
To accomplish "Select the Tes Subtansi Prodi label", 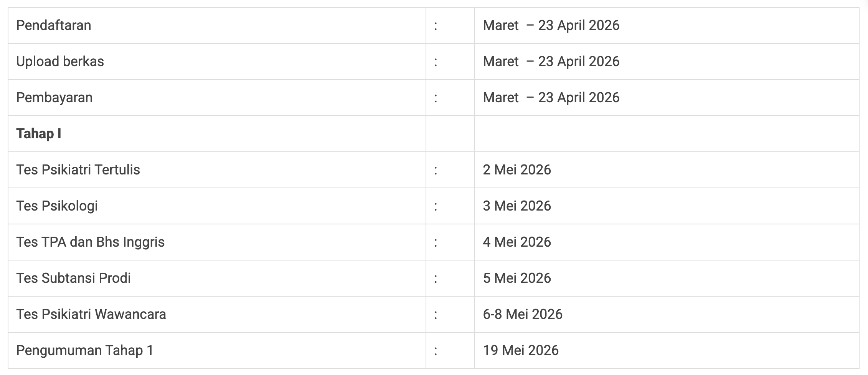I will tap(73, 278).
